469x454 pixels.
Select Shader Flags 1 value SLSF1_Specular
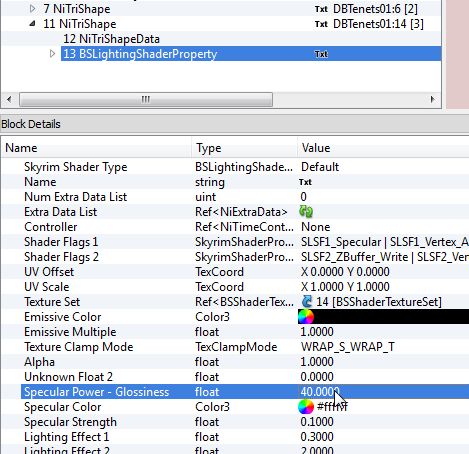pos(341,242)
